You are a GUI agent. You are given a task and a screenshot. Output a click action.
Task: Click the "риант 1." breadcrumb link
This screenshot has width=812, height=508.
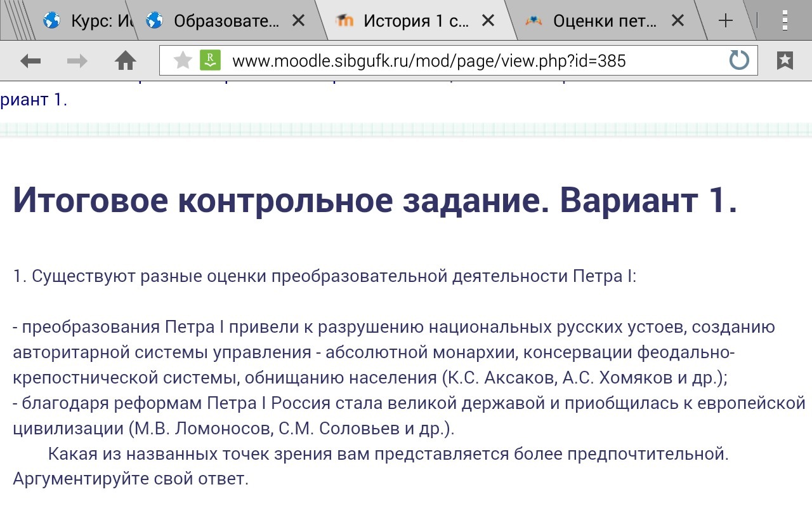point(33,100)
